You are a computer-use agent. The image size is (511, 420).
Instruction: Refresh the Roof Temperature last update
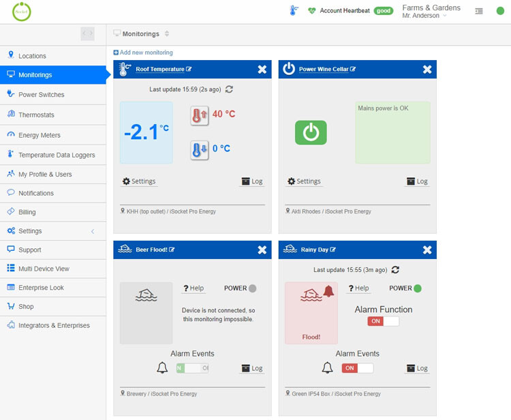pos(229,89)
